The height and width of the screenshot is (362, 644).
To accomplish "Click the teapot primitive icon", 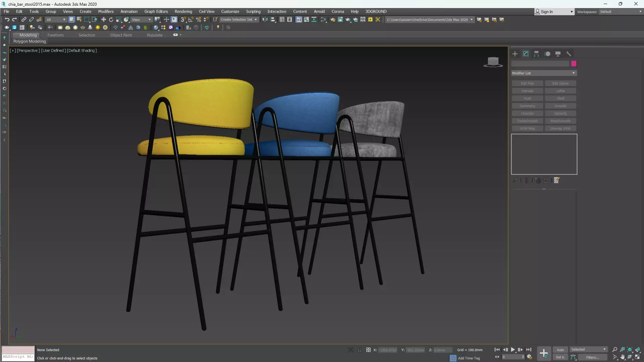I will tap(83, 28).
